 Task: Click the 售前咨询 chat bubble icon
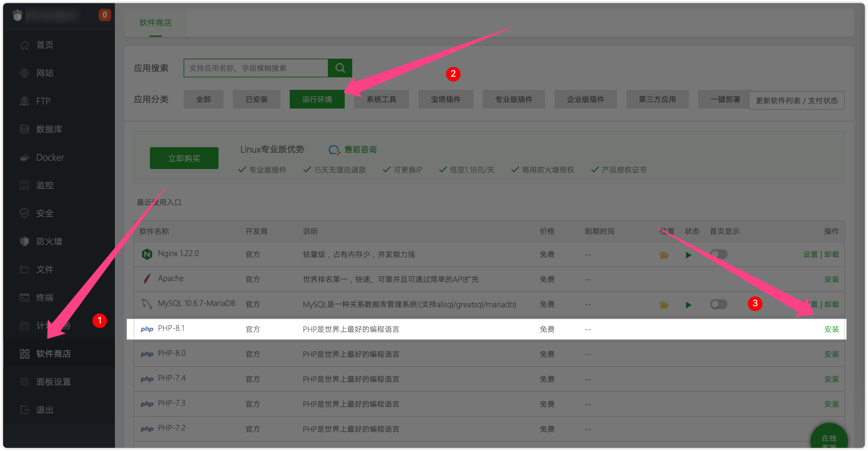click(x=334, y=150)
